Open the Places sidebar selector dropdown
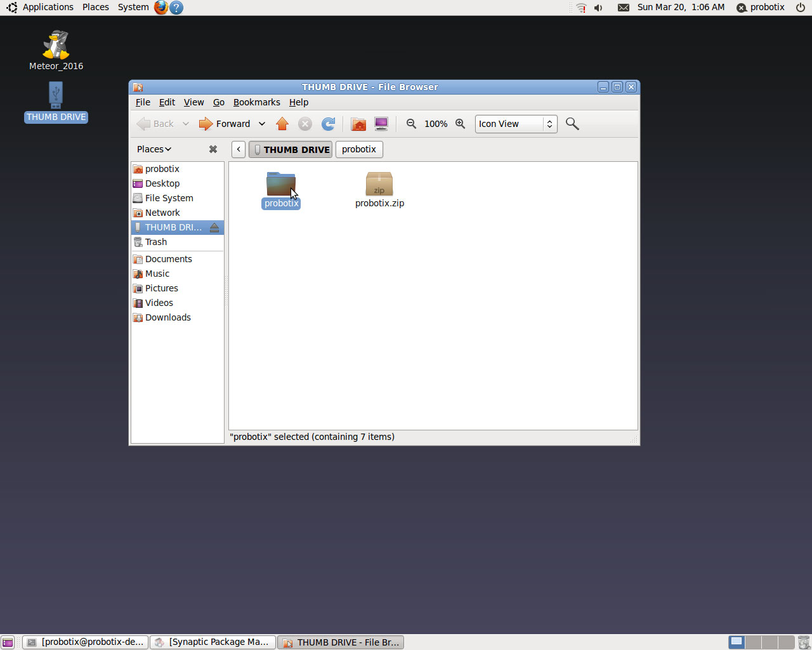The width and height of the screenshot is (812, 650). coord(154,149)
